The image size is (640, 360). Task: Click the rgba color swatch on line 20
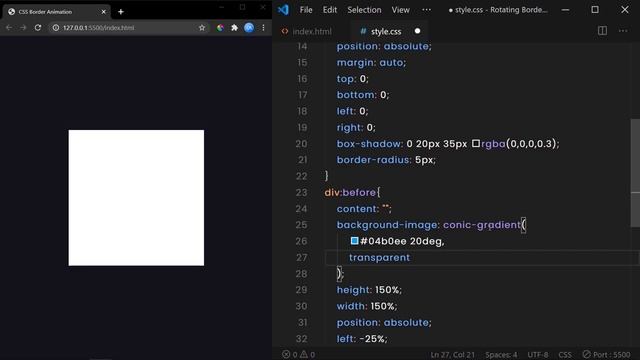(x=476, y=143)
